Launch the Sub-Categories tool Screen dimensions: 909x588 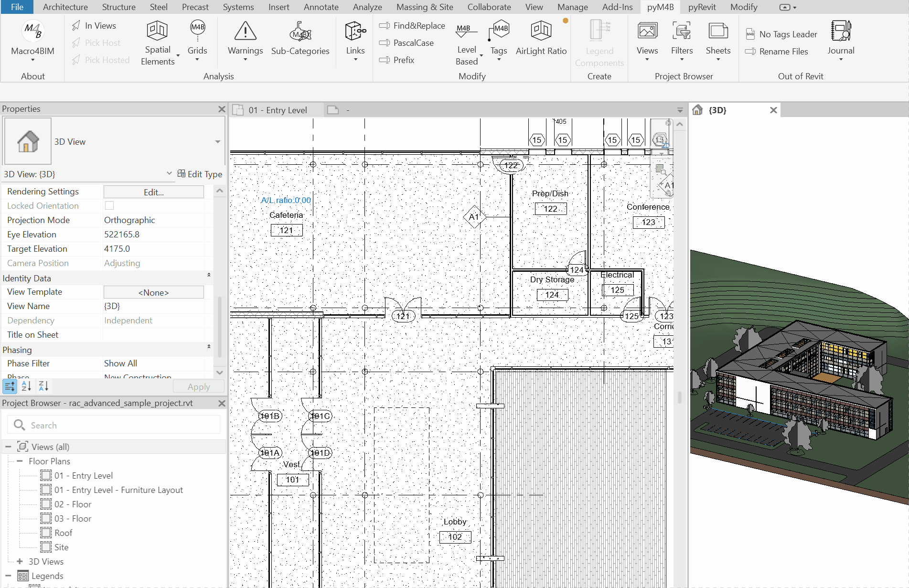[300, 38]
